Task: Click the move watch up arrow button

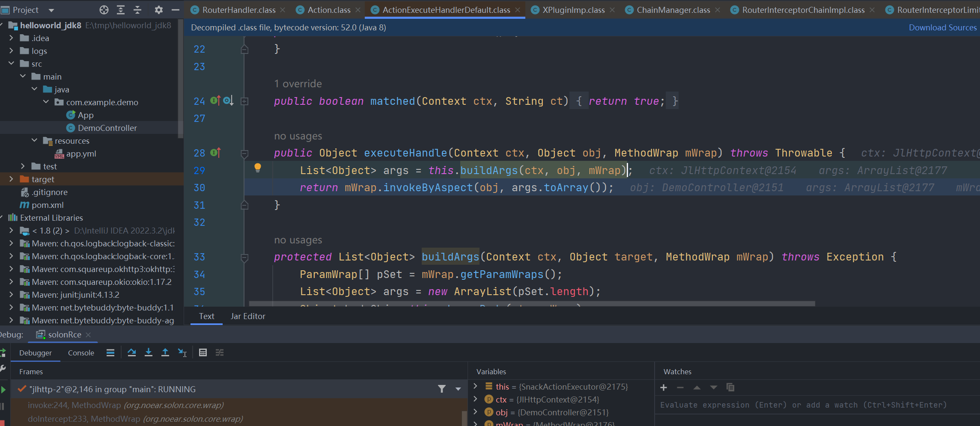Action: click(697, 388)
